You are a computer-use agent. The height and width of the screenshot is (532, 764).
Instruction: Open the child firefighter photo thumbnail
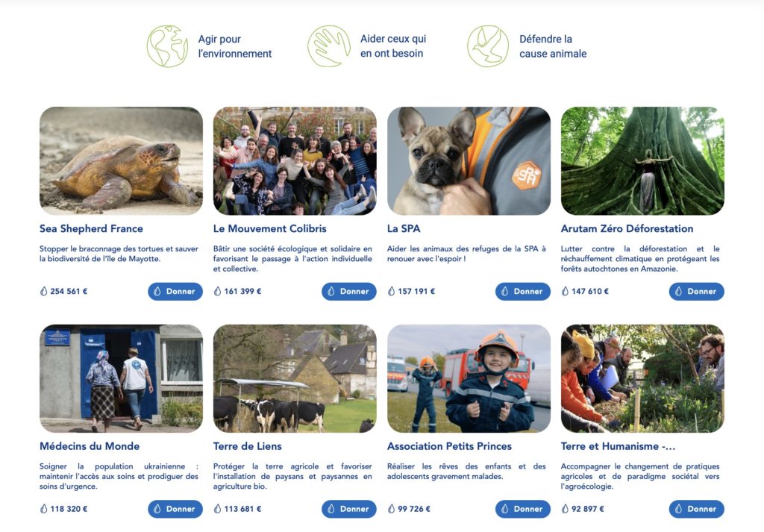tap(469, 378)
